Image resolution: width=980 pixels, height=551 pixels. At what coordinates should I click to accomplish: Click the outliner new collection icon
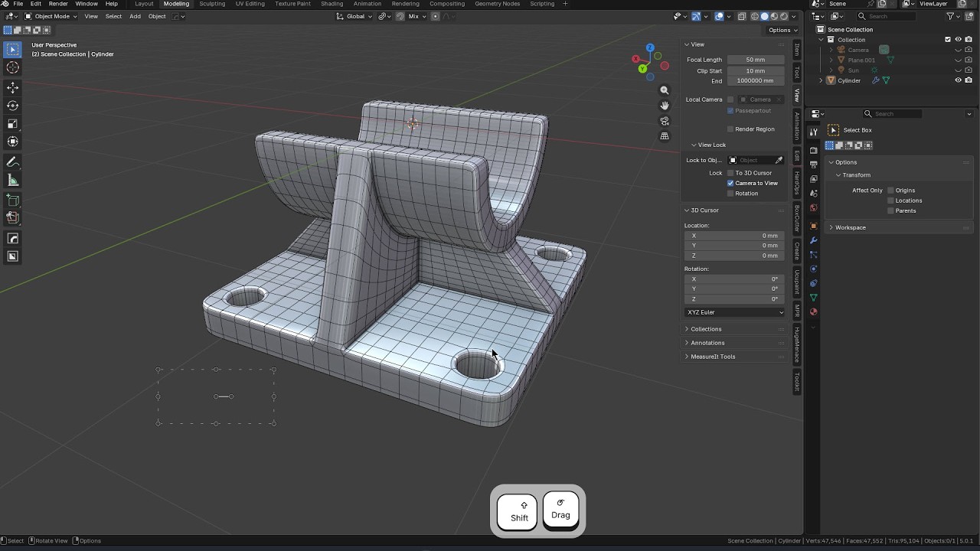(x=969, y=16)
